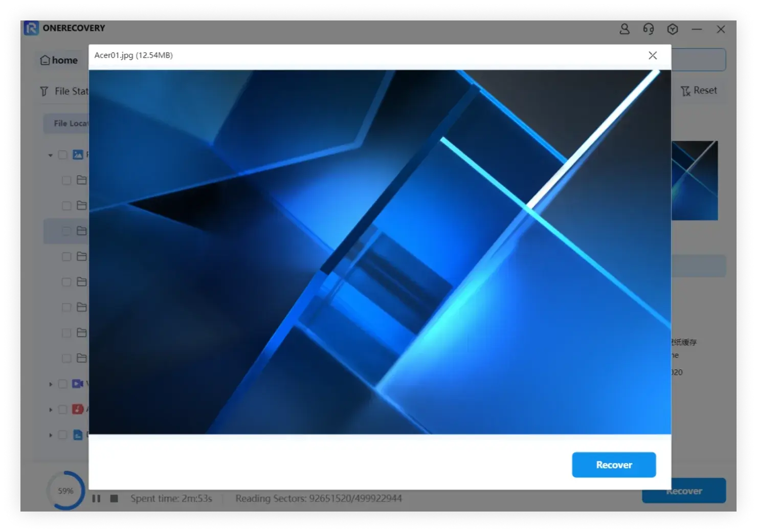Click the blue document category icon
757x532 pixels.
78,435
